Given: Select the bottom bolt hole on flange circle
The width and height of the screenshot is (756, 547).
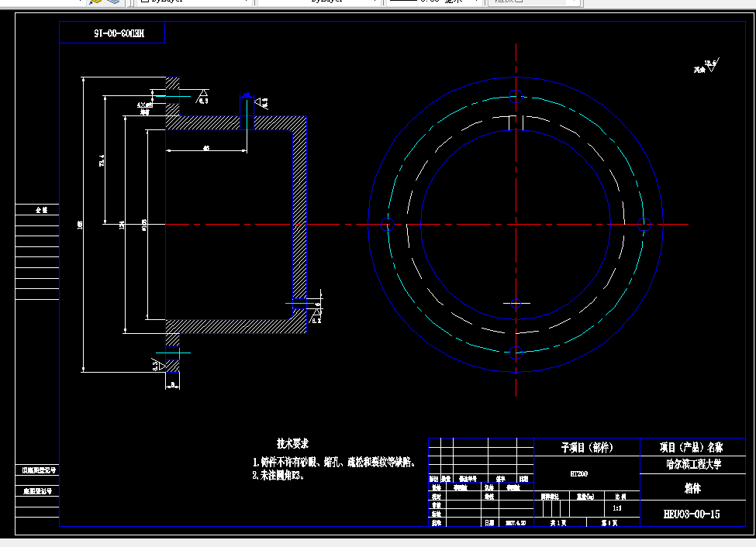Looking at the screenshot, I should coord(516,353).
